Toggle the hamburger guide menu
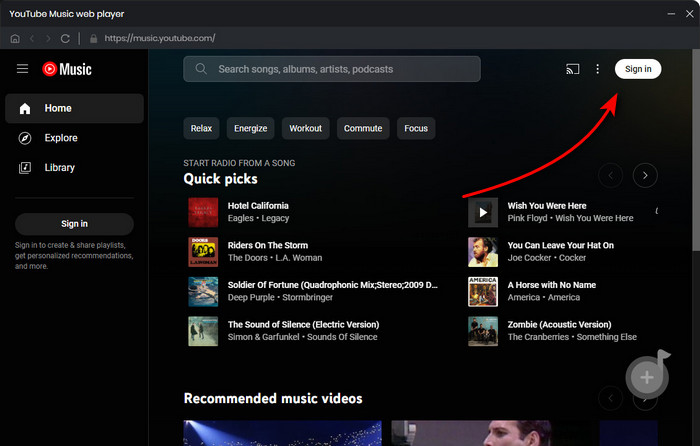 [x=22, y=69]
